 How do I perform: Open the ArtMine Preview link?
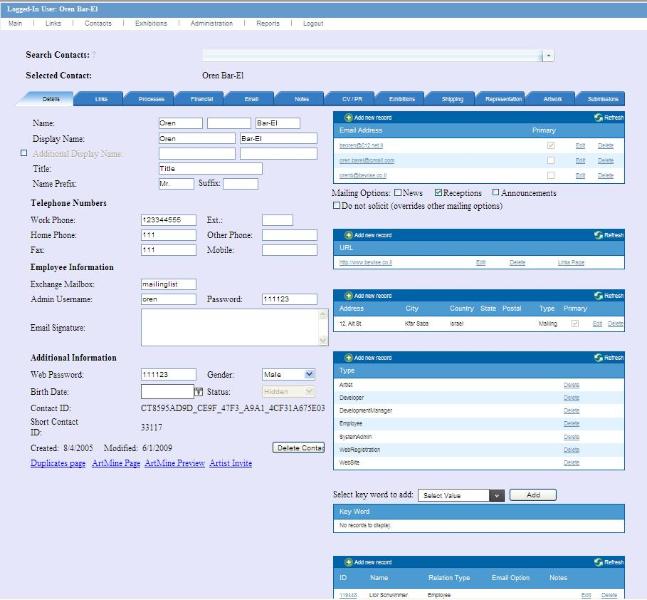tap(175, 463)
